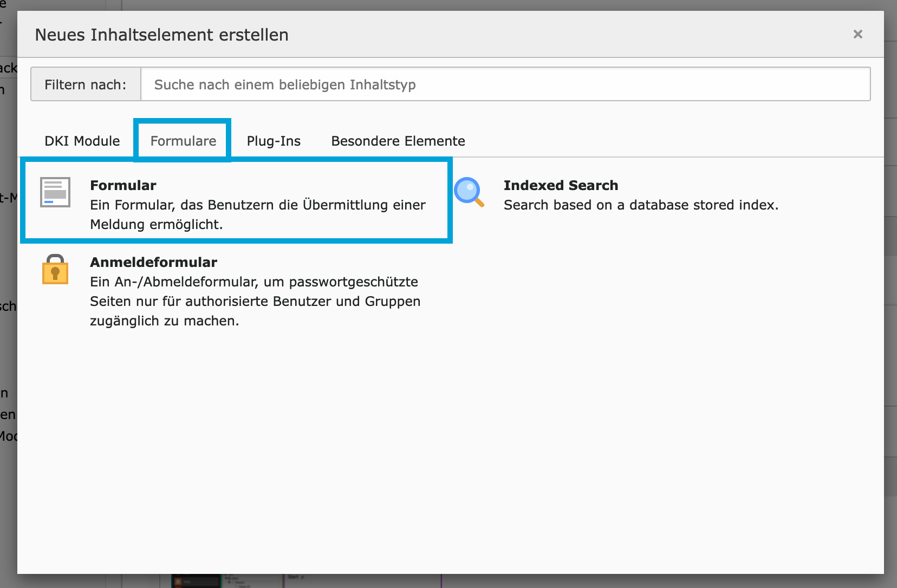This screenshot has width=897, height=588.
Task: Click the Anmeldeformular padlock icon
Action: tap(55, 269)
